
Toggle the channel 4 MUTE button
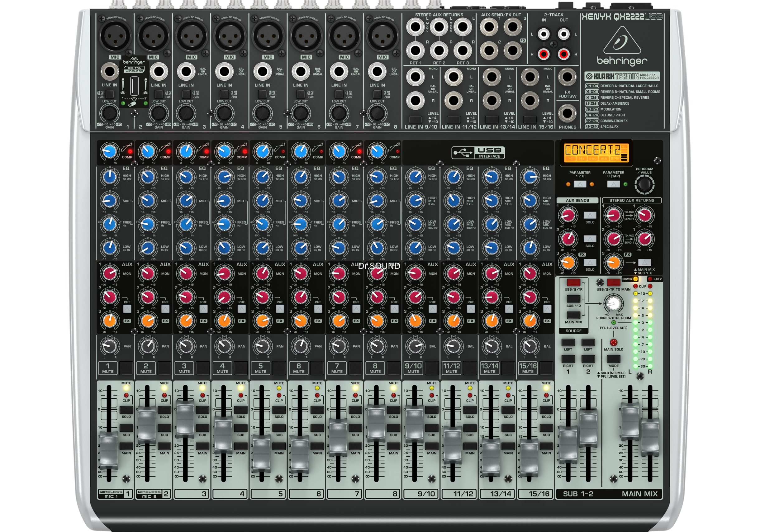click(241, 368)
